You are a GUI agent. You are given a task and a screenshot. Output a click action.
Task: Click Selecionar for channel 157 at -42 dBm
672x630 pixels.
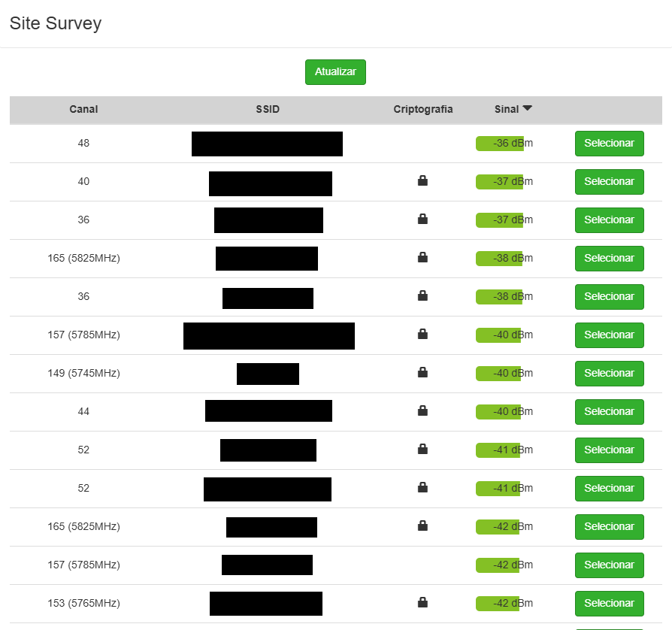pyautogui.click(x=609, y=565)
